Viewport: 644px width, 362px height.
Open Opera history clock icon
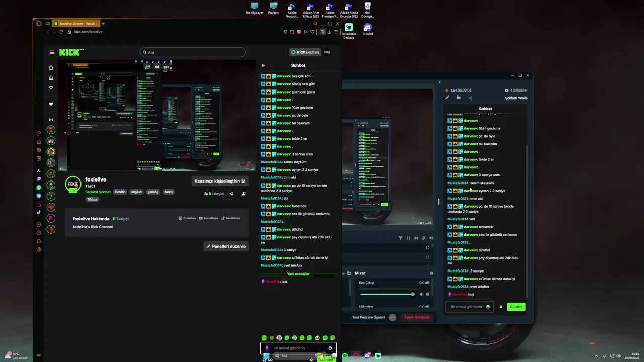39,233
